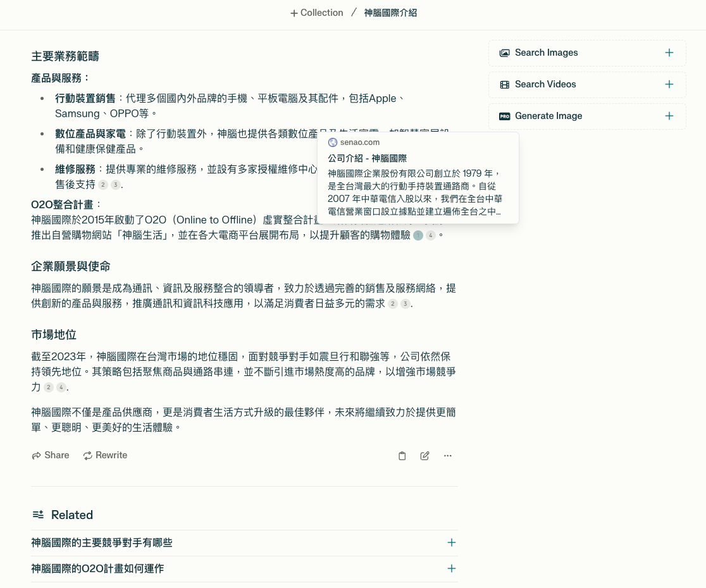The width and height of the screenshot is (706, 588).
Task: Open the senao.com source link in popup
Action: [x=359, y=142]
